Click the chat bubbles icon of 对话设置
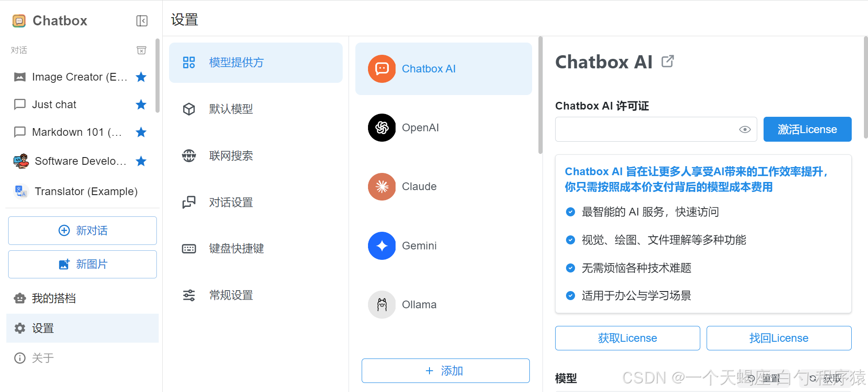 (189, 202)
